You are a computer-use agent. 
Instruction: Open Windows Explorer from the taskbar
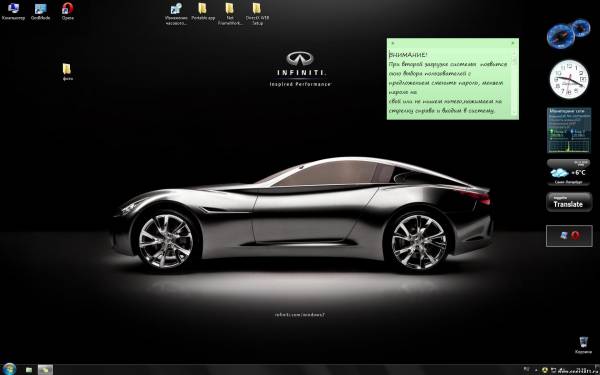(x=29, y=370)
